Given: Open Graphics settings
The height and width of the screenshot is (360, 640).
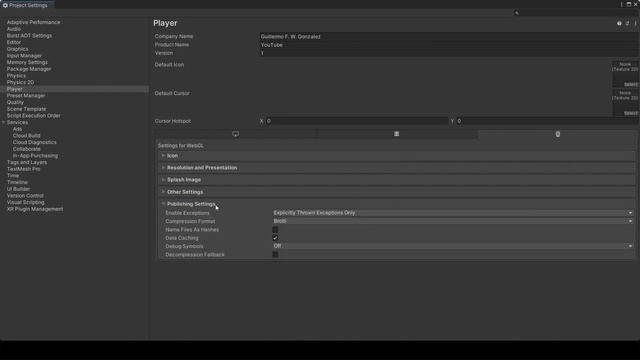Looking at the screenshot, I should click(x=18, y=49).
